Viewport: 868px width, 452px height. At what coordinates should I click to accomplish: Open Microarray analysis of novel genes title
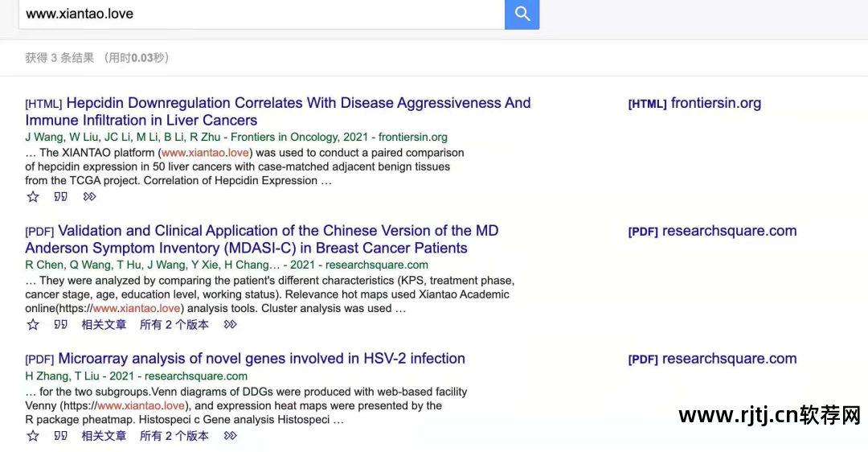tap(261, 359)
